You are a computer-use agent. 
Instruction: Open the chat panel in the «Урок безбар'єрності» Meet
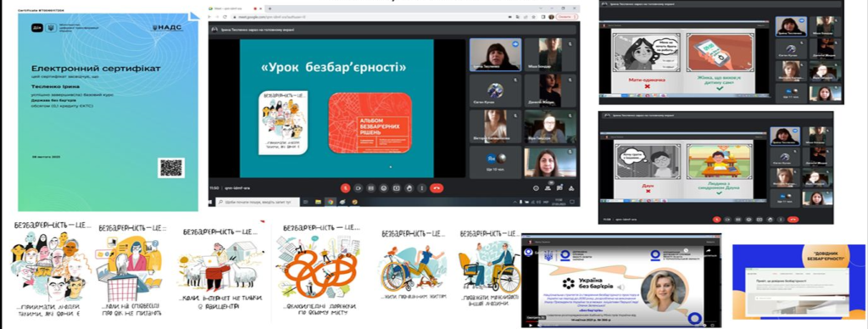(559, 187)
